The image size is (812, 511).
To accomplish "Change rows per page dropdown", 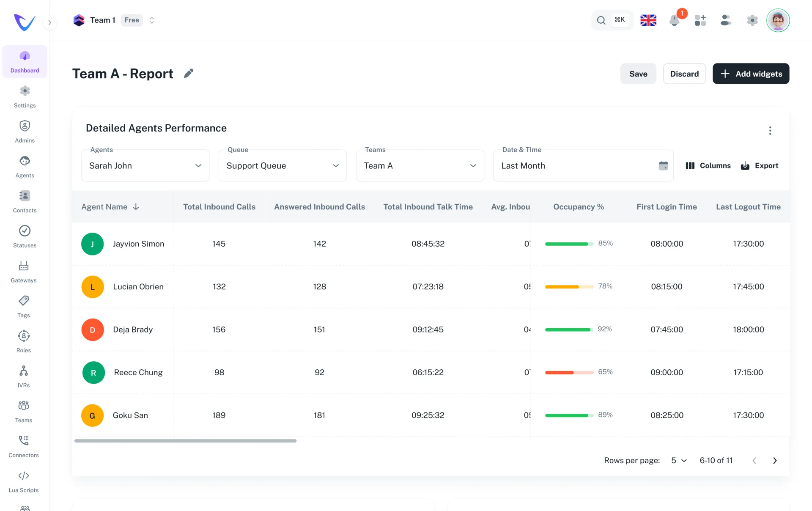I will click(x=679, y=461).
